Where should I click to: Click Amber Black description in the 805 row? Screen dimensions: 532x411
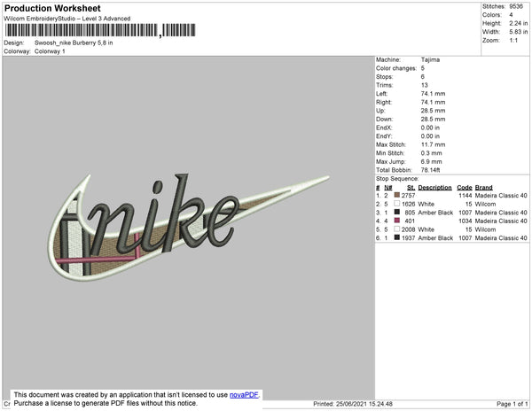click(435, 213)
